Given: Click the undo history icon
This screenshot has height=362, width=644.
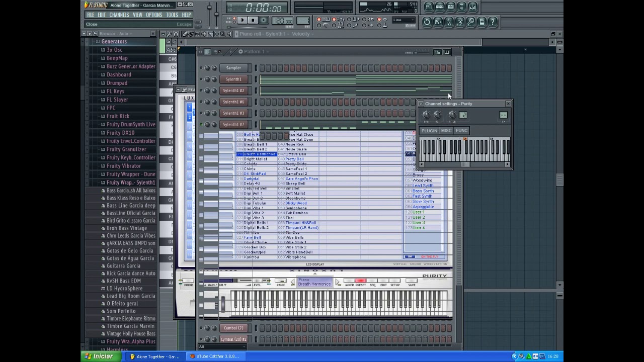Looking at the screenshot, I should point(427,22).
